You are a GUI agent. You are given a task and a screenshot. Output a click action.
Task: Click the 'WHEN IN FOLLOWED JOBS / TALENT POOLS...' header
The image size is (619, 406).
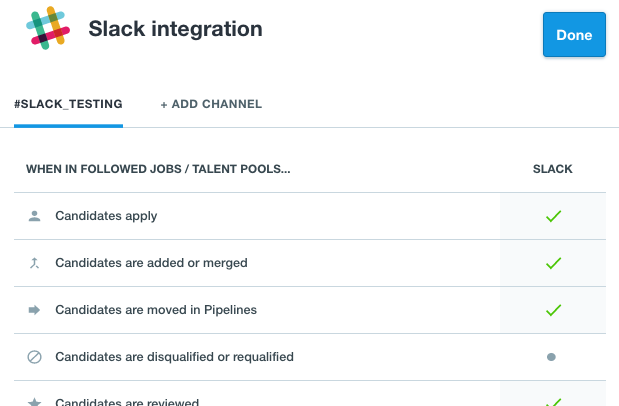coord(158,169)
